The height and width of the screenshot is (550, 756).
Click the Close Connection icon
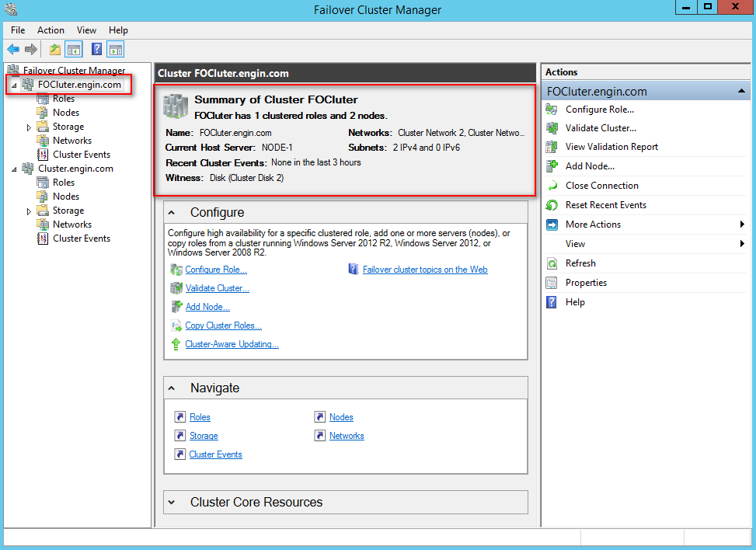[x=552, y=186]
